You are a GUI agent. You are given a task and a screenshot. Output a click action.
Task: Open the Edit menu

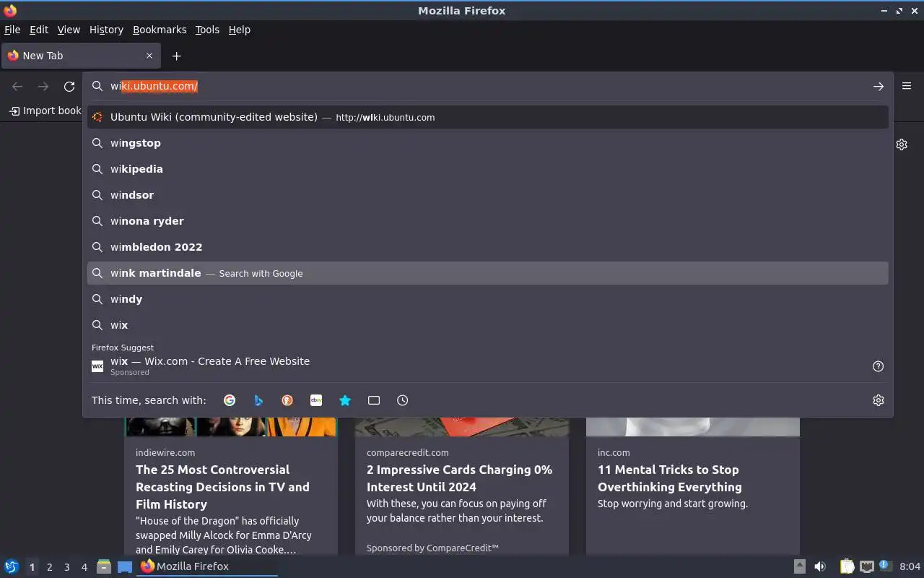[39, 30]
